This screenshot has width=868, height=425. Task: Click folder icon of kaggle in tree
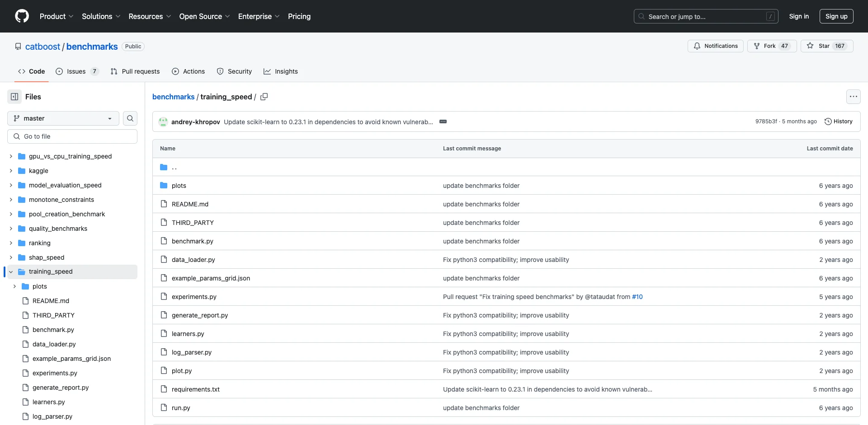[x=22, y=171]
